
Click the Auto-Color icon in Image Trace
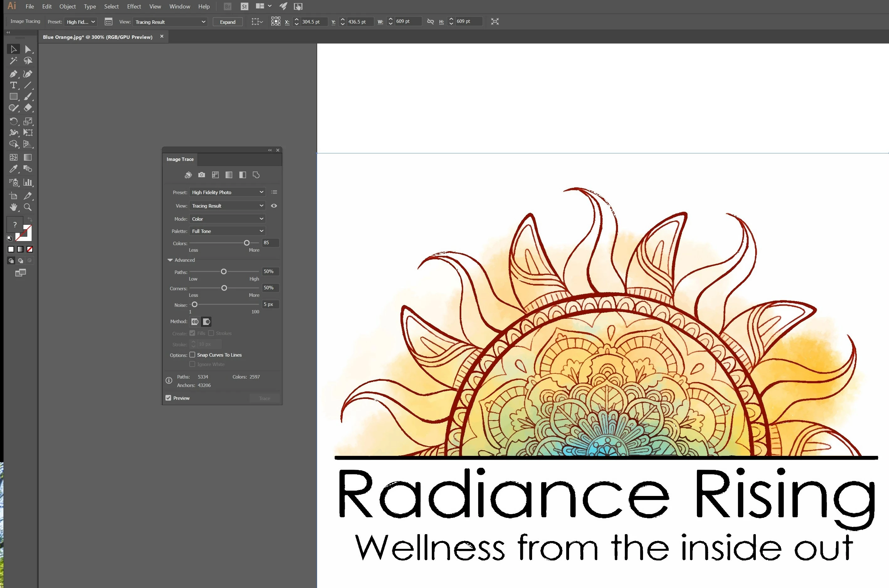coord(188,175)
